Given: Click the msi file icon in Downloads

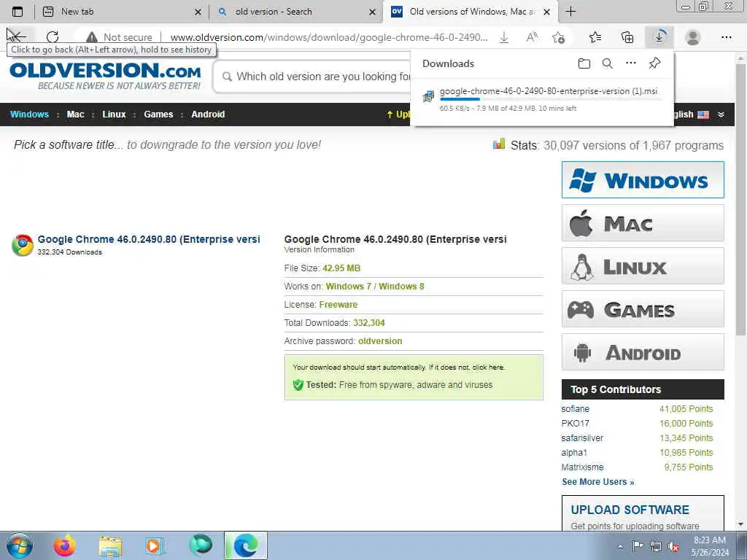Looking at the screenshot, I should click(428, 96).
